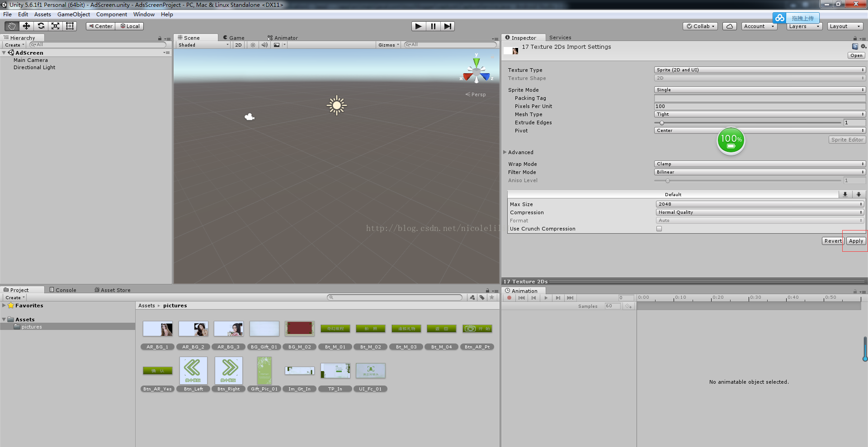The height and width of the screenshot is (447, 868).
Task: Go to next animation keyframe
Action: pos(558,298)
